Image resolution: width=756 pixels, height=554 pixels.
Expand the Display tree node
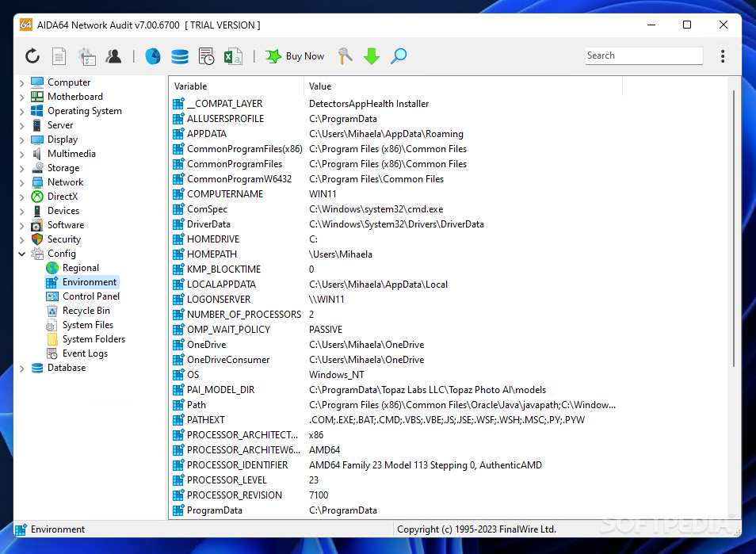pyautogui.click(x=21, y=139)
